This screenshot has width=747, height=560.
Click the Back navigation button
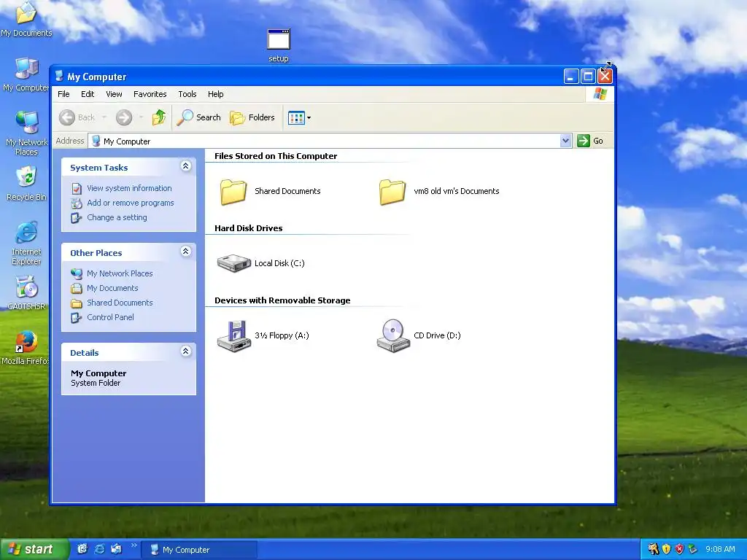pyautogui.click(x=77, y=117)
